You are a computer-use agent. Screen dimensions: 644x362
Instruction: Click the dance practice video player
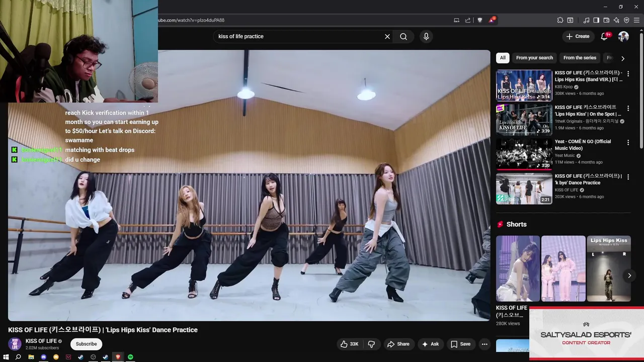pyautogui.click(x=249, y=185)
